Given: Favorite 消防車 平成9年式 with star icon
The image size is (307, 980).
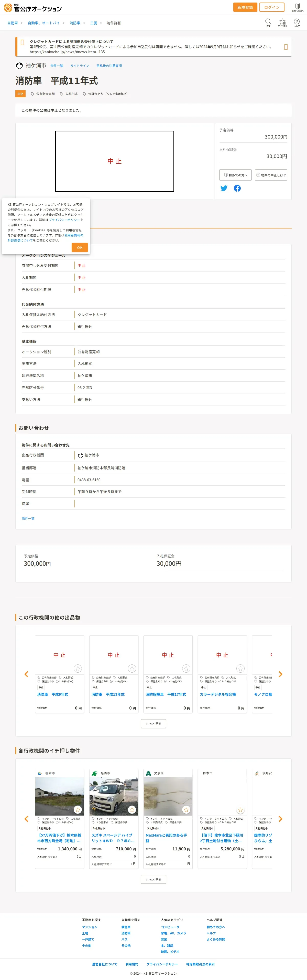Looking at the screenshot, I should pyautogui.click(x=78, y=669).
